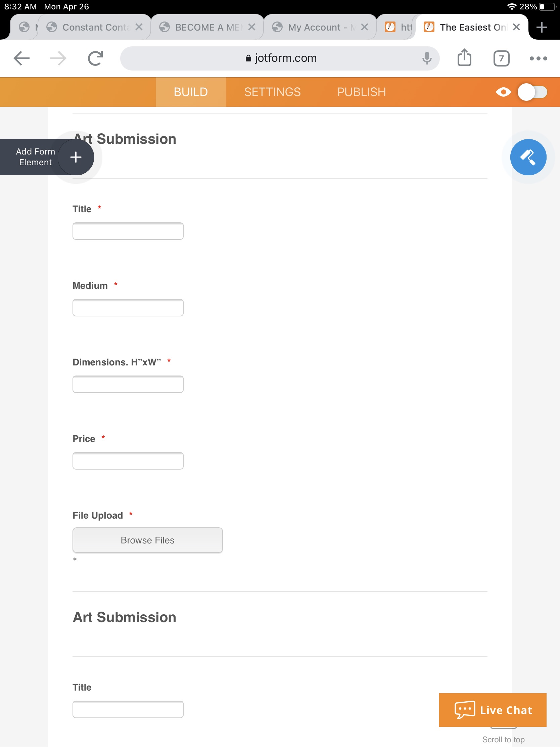Open the browser three-dot options menu
This screenshot has width=560, height=747.
(538, 58)
